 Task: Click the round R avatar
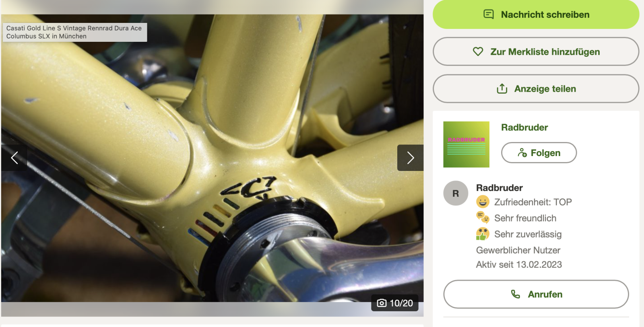pos(456,193)
